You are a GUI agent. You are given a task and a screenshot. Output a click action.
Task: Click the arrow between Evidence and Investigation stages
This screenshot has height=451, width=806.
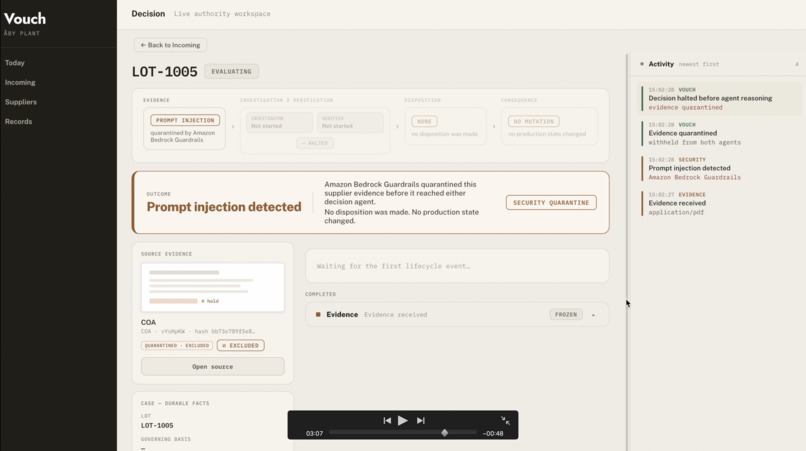233,126
